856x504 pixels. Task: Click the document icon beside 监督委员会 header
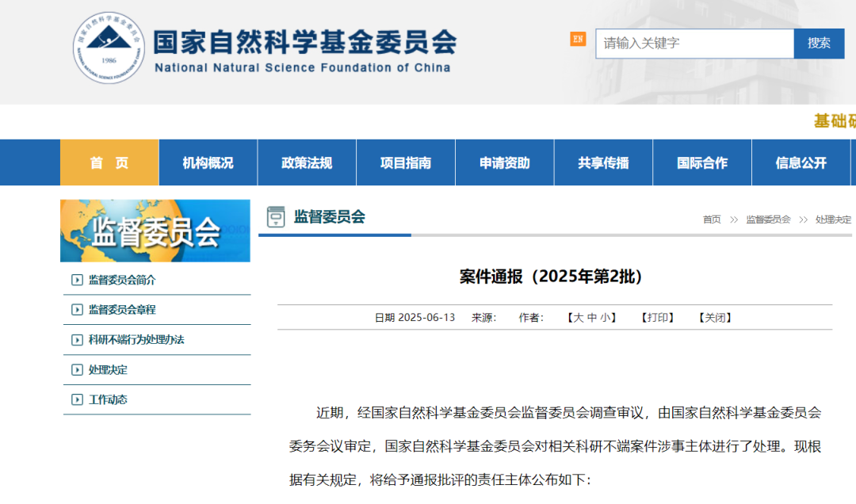coord(275,216)
